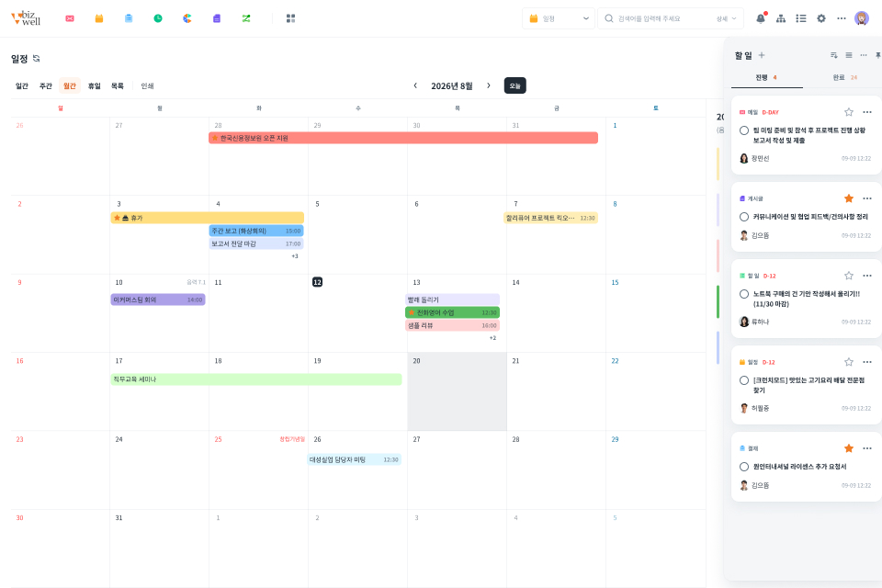The image size is (882, 588).
Task: Click the sort icon in 할 일 panel
Action: tap(834, 55)
